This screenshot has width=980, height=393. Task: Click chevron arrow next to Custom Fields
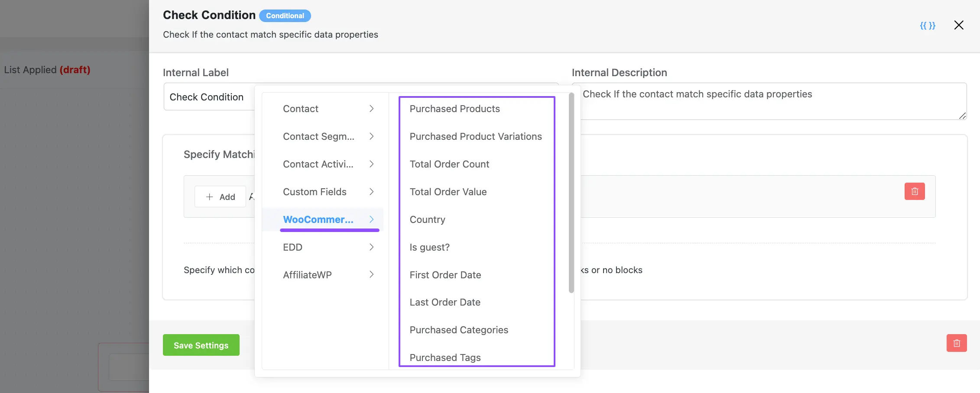pyautogui.click(x=371, y=192)
